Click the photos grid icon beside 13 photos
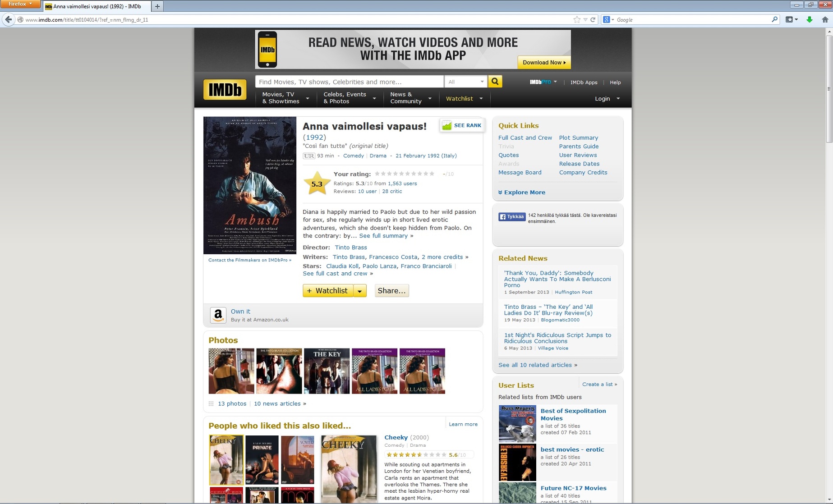This screenshot has height=504, width=833. click(x=211, y=403)
